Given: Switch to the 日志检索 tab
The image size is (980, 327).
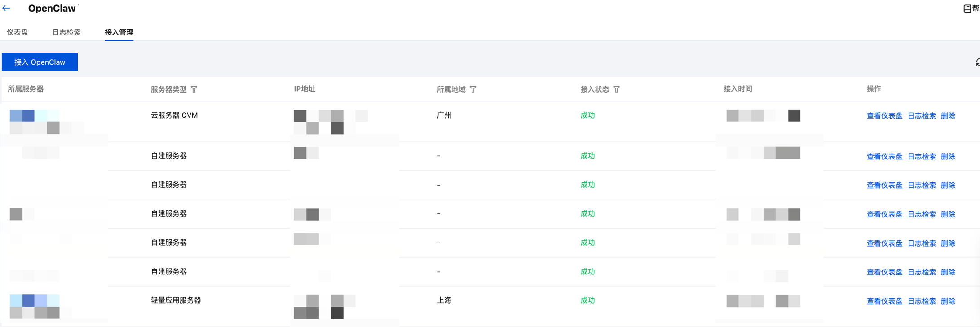Looking at the screenshot, I should coord(66,32).
